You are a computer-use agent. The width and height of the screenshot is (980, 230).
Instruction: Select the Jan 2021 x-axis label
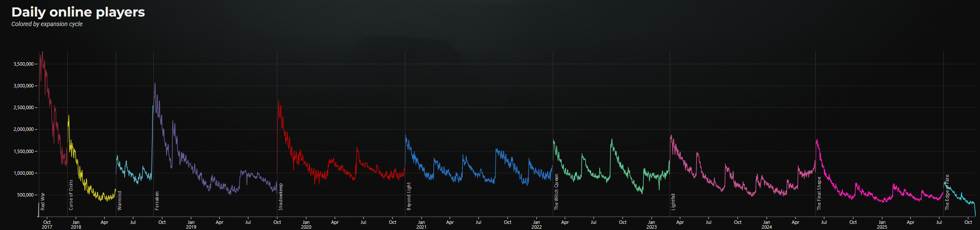[422, 224]
